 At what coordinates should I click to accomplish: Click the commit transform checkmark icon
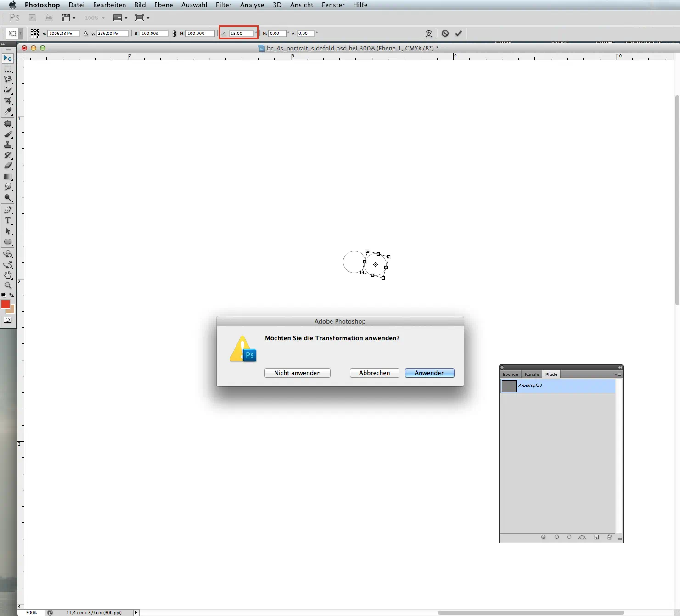(x=458, y=34)
